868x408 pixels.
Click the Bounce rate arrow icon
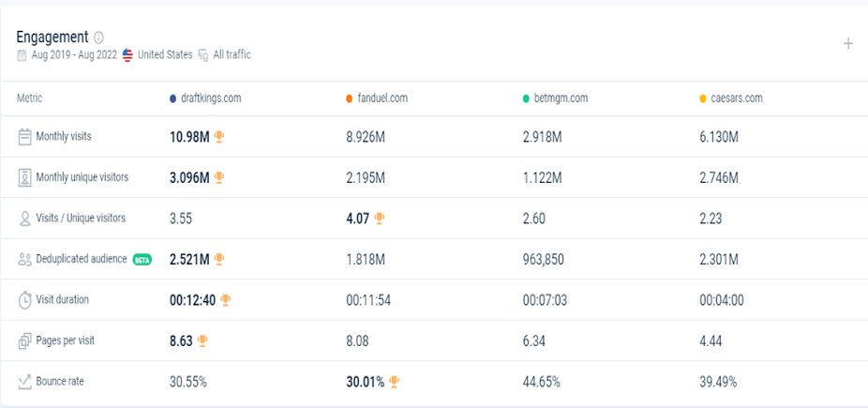(25, 382)
